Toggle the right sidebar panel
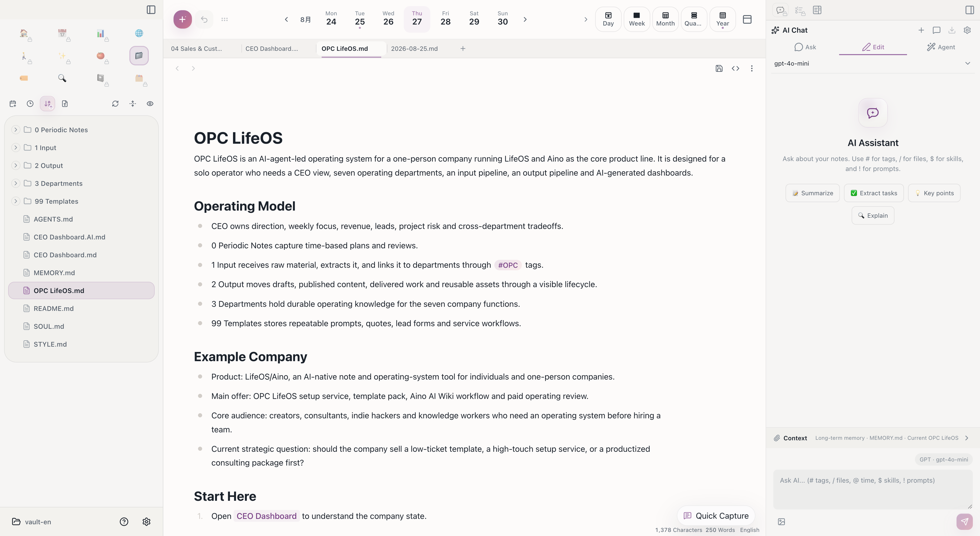 coord(969,10)
